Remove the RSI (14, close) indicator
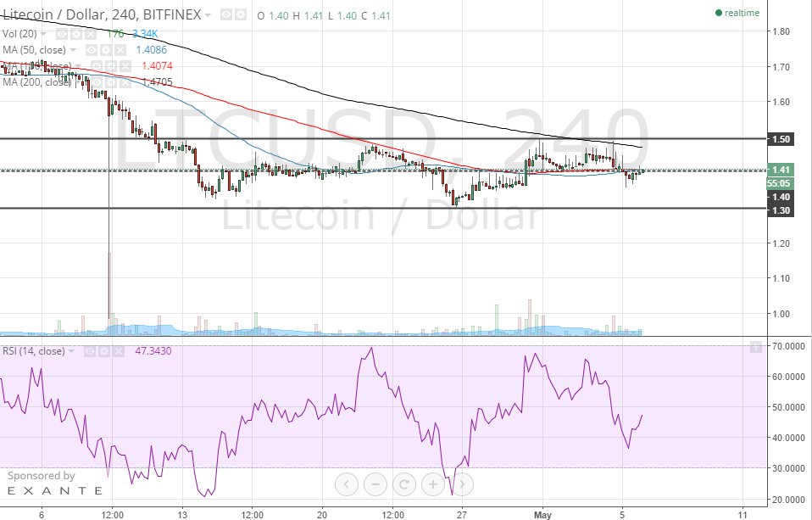Screen dimensions: 812x520 (x=119, y=351)
